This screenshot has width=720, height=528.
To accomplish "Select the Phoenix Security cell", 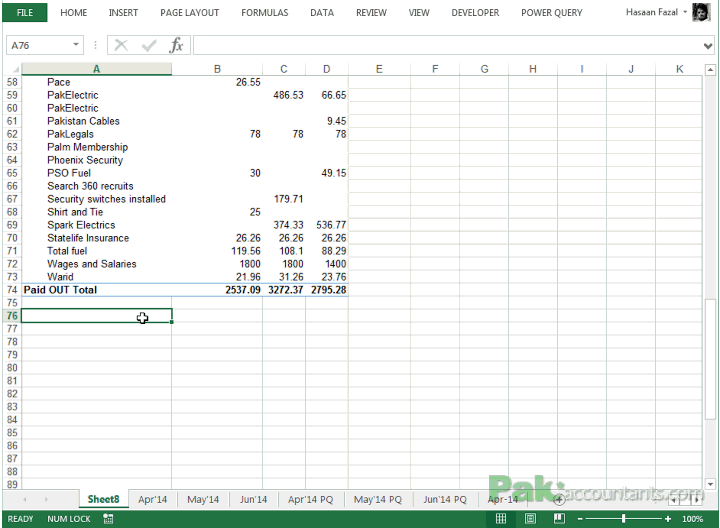I will coord(96,160).
